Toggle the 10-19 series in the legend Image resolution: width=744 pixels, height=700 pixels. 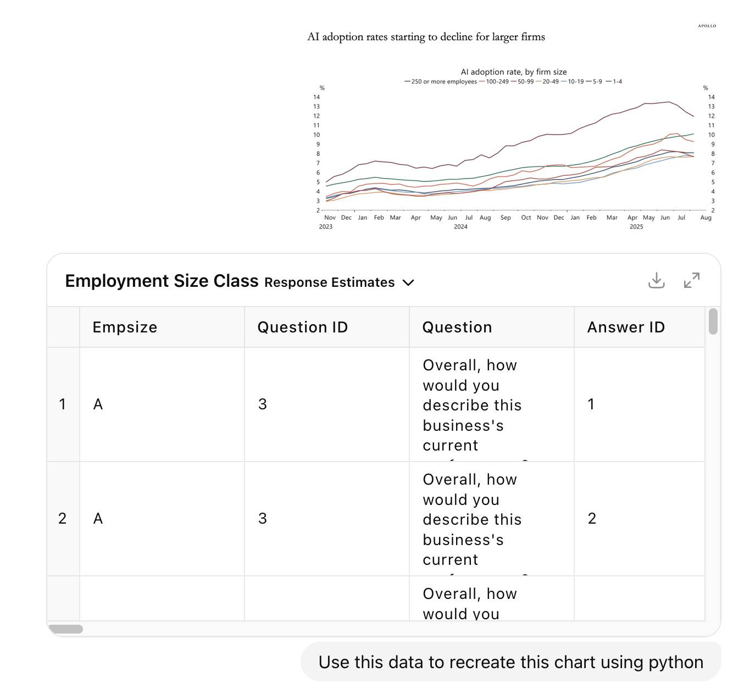(x=564, y=81)
